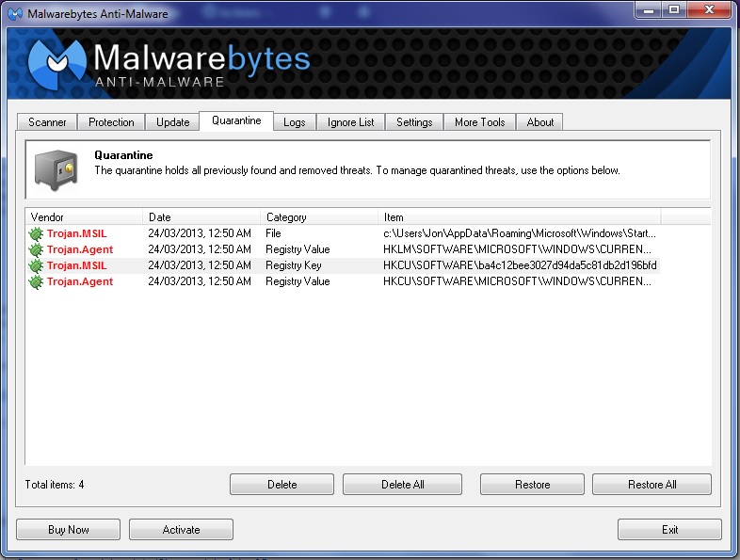740x560 pixels.
Task: Click Registry Value cell in HKLM row
Action: click(x=298, y=249)
